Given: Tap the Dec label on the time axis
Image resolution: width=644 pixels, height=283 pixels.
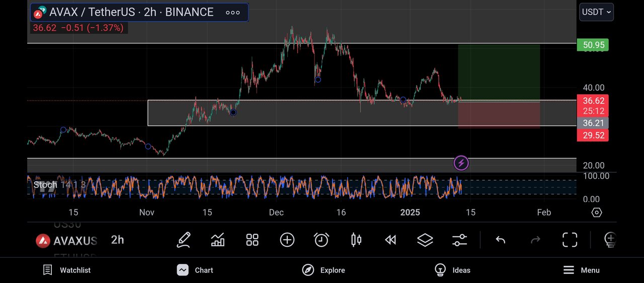Looking at the screenshot, I should [x=276, y=213].
